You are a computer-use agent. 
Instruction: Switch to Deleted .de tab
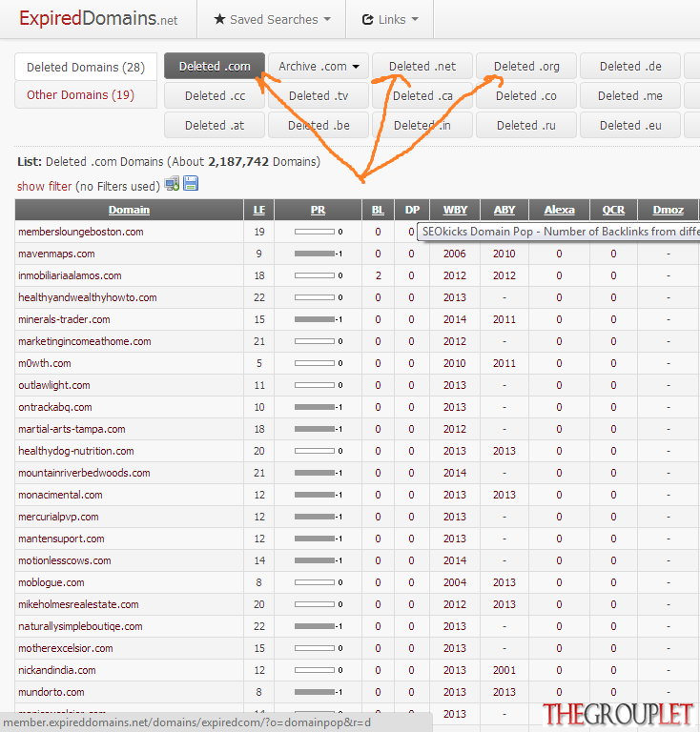630,67
